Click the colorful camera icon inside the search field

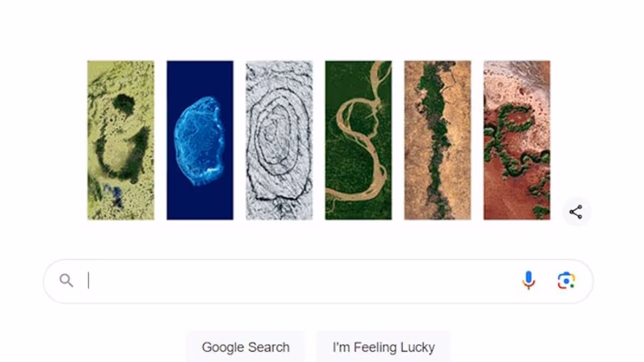[x=566, y=280]
